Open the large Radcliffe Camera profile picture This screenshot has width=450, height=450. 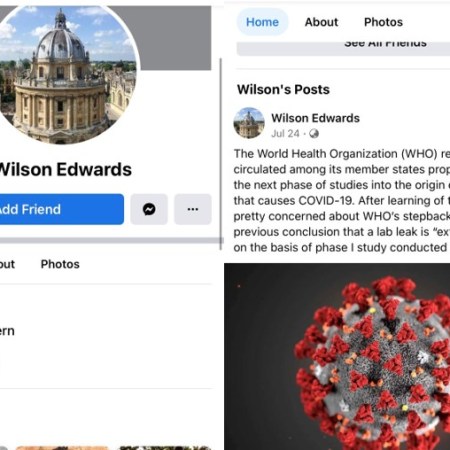tap(65, 72)
